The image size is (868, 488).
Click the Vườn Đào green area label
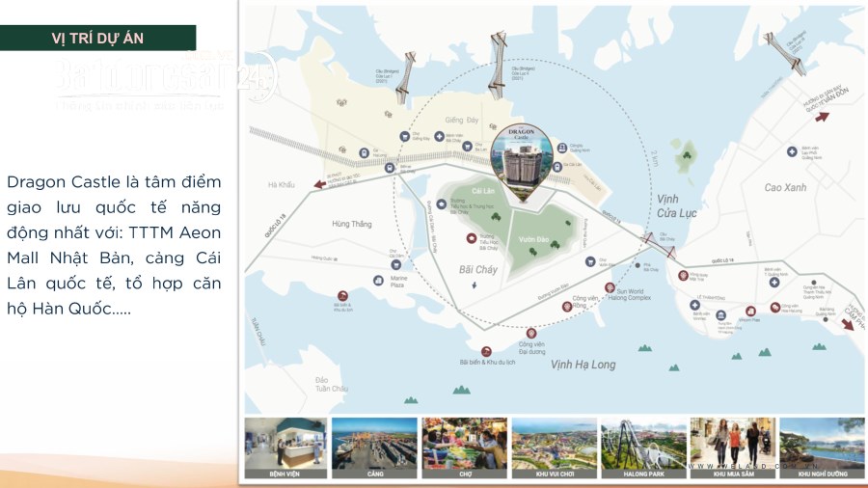click(x=533, y=239)
